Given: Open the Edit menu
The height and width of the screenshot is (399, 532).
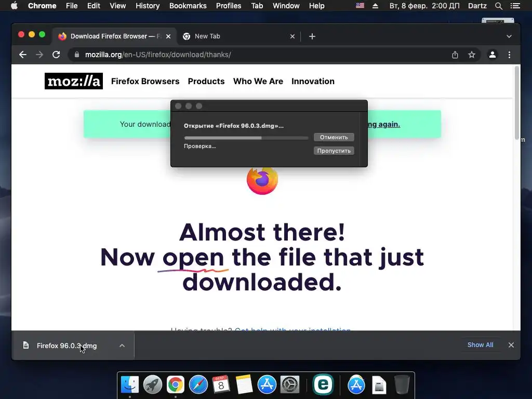Looking at the screenshot, I should 94,6.
